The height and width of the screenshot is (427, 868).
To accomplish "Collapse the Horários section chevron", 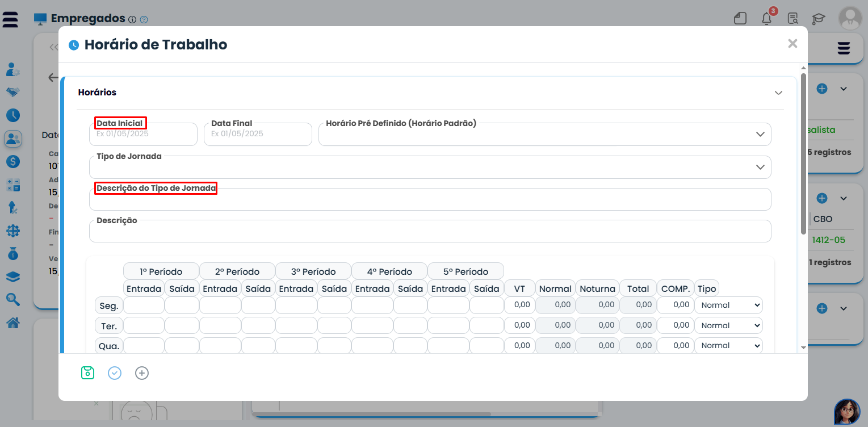I will (778, 93).
